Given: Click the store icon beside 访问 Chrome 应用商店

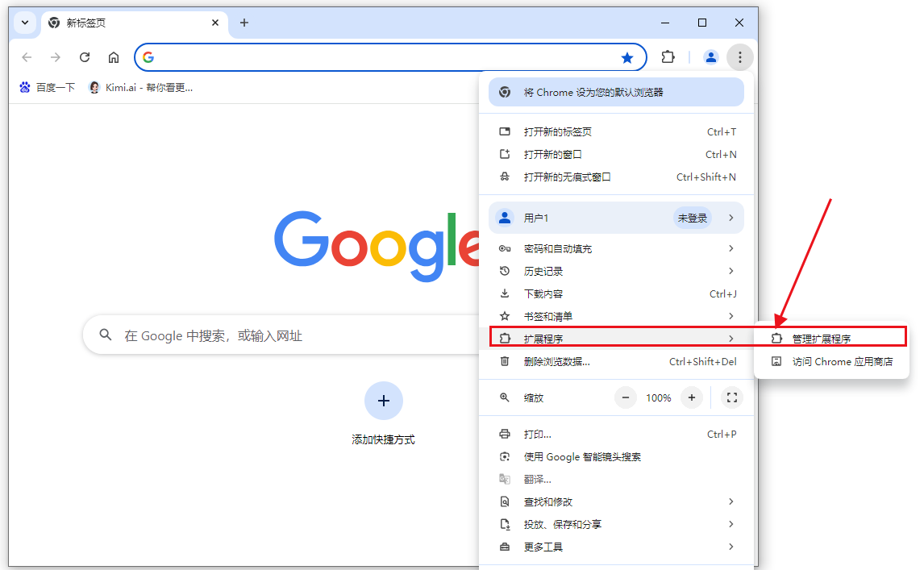Looking at the screenshot, I should point(776,361).
